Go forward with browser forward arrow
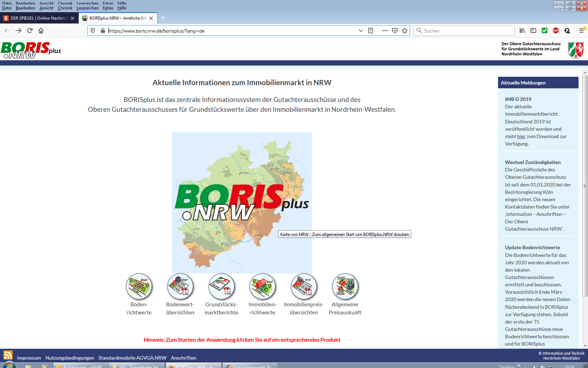The width and height of the screenshot is (588, 368). [x=19, y=30]
